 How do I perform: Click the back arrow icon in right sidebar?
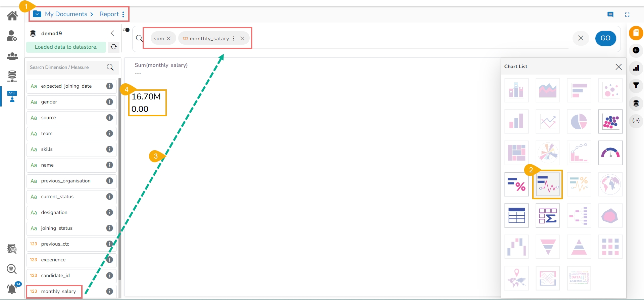pyautogui.click(x=636, y=50)
